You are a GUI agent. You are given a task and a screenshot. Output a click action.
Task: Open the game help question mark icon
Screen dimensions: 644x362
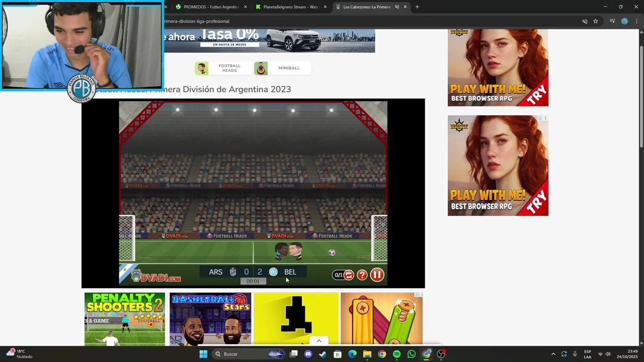pos(362,275)
